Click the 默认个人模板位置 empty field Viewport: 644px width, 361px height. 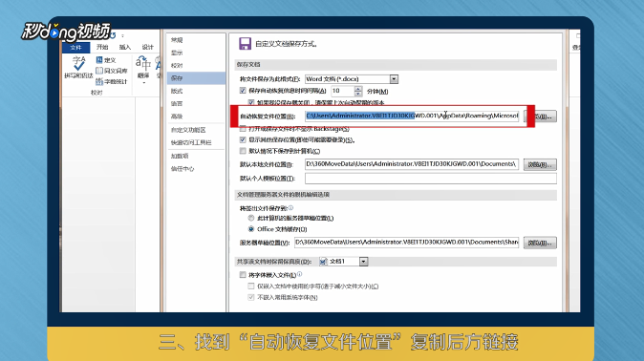coord(431,179)
